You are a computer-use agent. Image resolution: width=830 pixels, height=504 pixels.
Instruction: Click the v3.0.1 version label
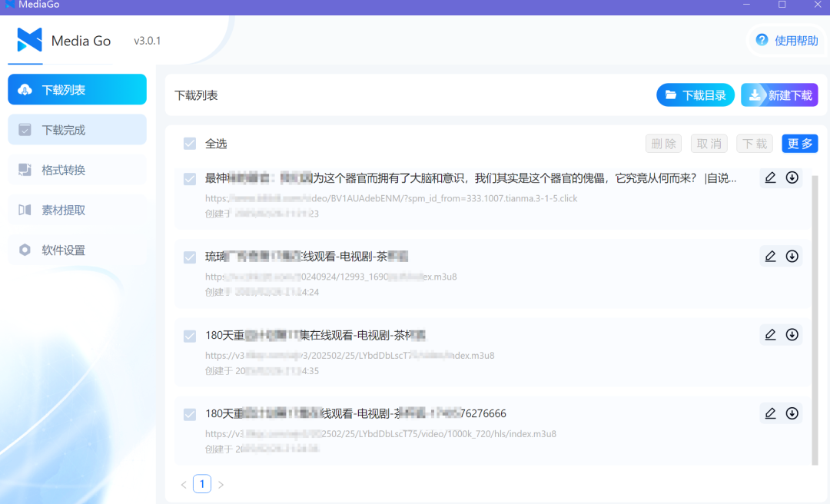147,41
